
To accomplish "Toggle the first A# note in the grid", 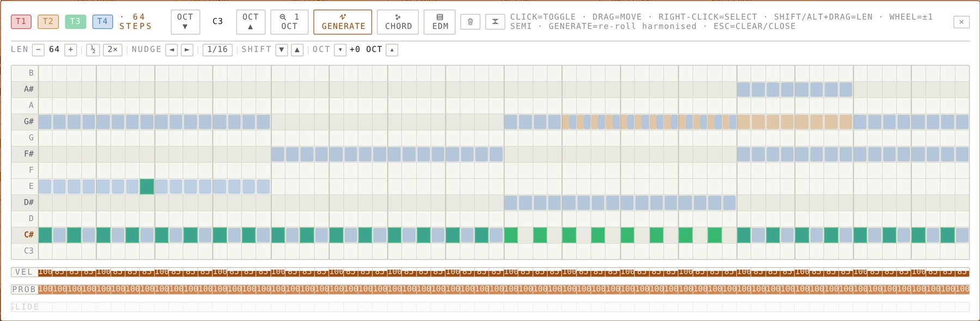I will [744, 89].
